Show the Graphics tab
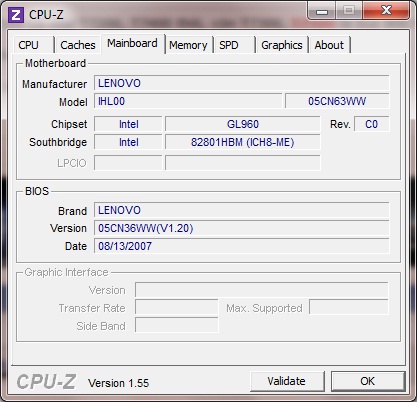Image resolution: width=417 pixels, height=402 pixels. click(x=282, y=45)
